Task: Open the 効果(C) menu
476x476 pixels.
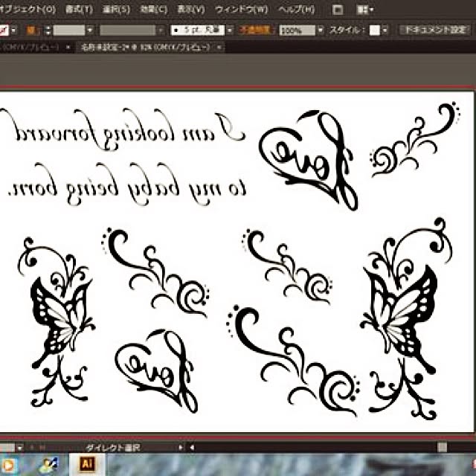Action: (154, 10)
